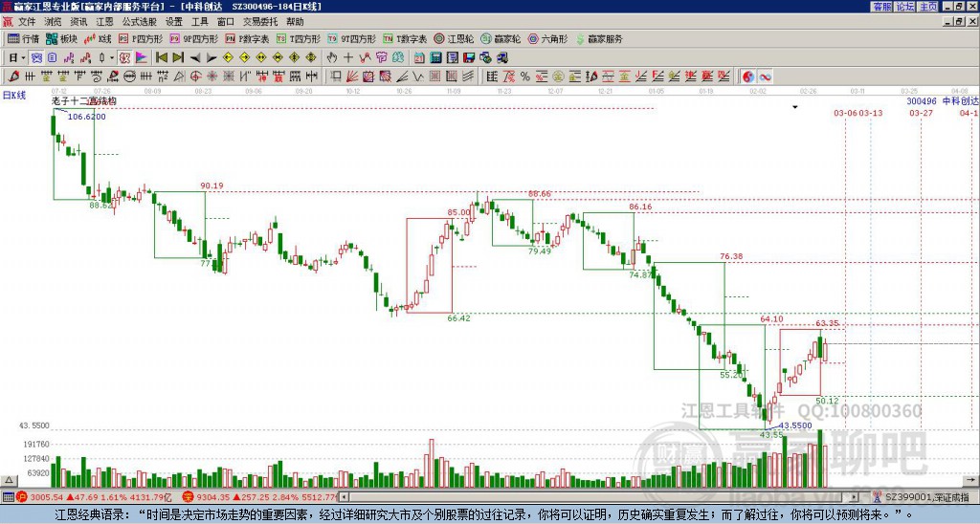Open the 江恩 menu
Image resolution: width=980 pixels, height=524 pixels.
coord(104,22)
